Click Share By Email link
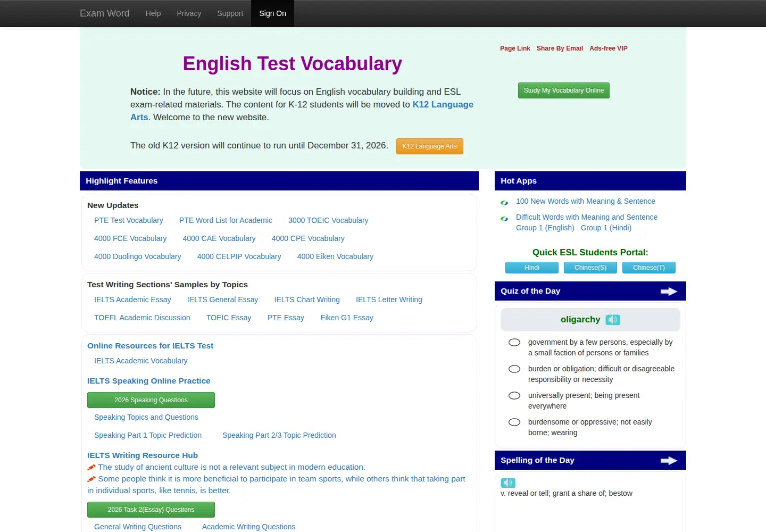The image size is (766, 532). pyautogui.click(x=560, y=48)
